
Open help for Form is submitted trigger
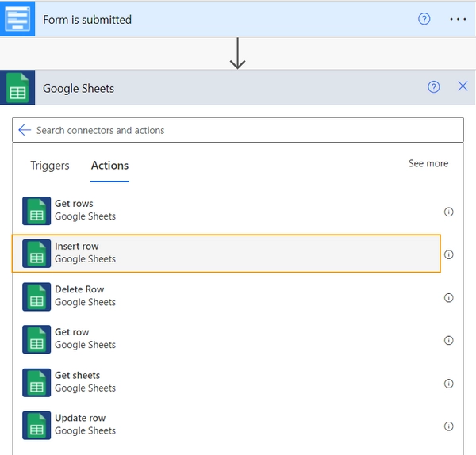pyautogui.click(x=424, y=19)
